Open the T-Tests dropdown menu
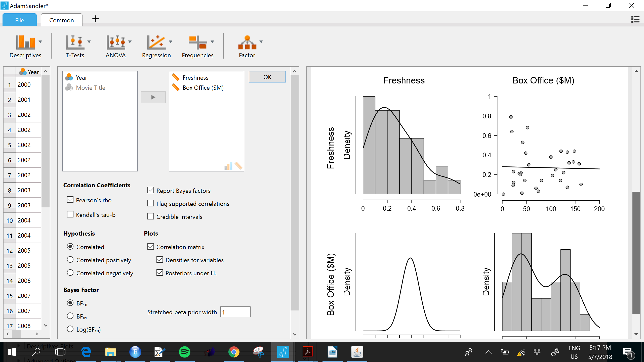 point(89,42)
